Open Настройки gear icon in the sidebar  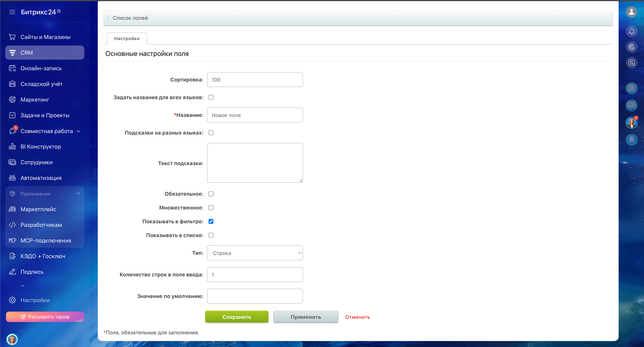(12, 300)
